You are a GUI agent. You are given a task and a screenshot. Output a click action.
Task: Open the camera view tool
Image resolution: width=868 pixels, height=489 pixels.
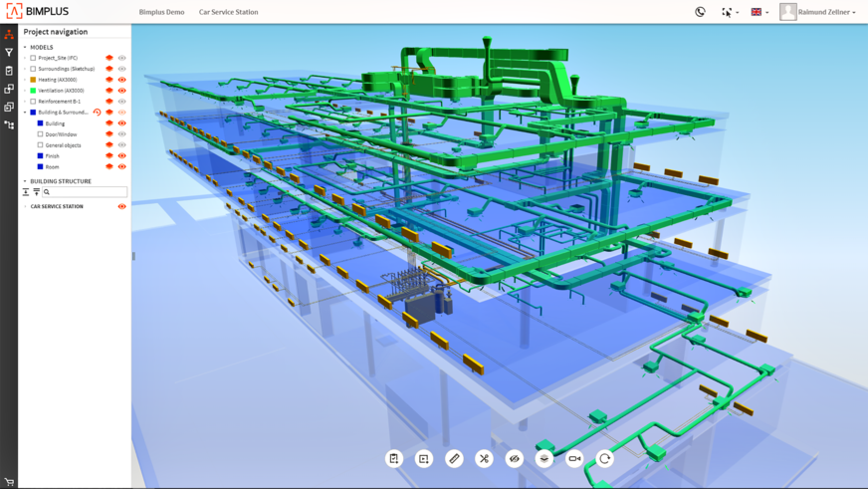574,458
